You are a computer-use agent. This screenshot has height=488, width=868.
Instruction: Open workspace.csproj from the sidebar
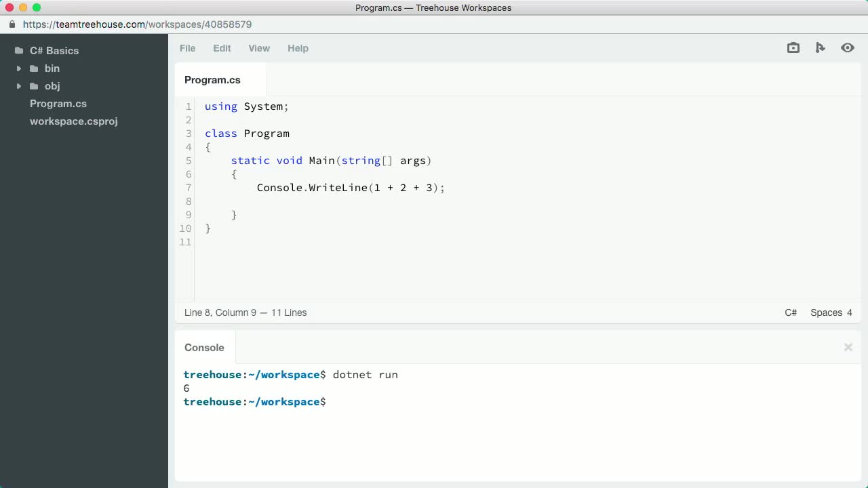73,121
